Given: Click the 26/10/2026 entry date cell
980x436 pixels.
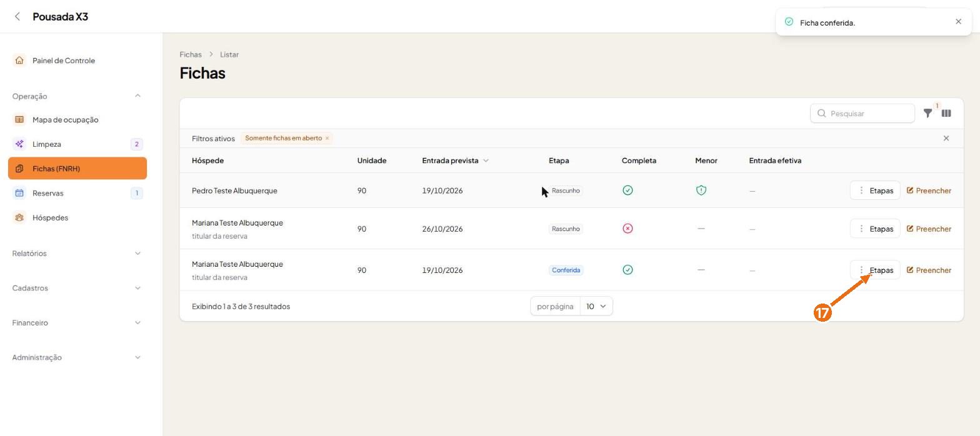Looking at the screenshot, I should coord(442,229).
